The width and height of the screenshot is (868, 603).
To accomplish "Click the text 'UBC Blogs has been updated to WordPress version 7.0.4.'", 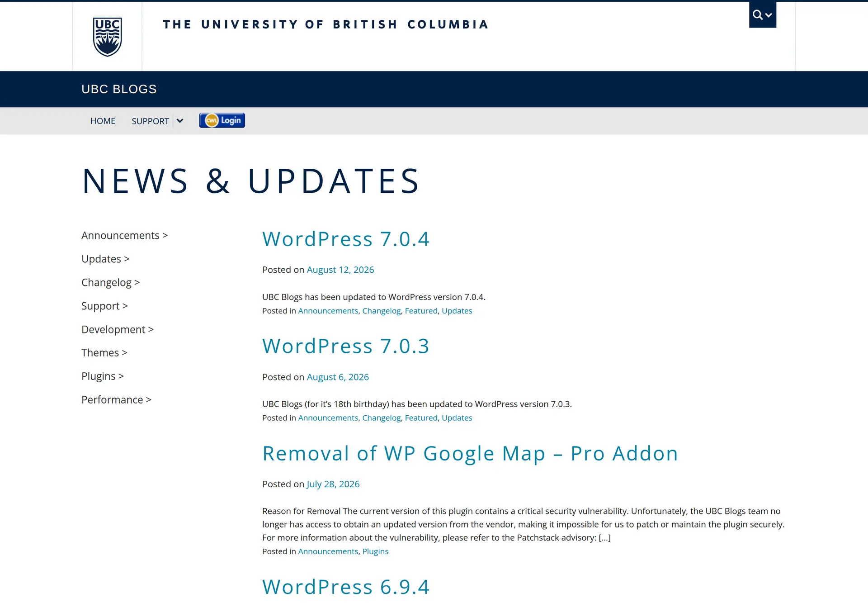I will point(373,297).
